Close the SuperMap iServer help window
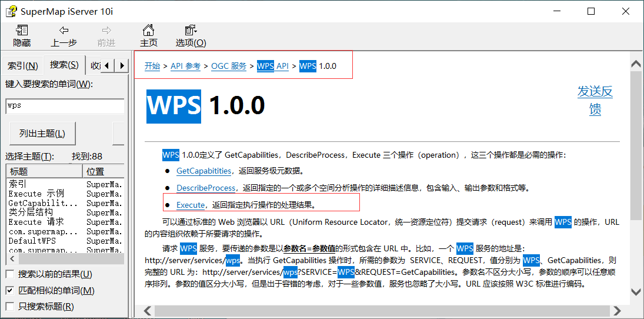644x319 pixels. pyautogui.click(x=626, y=11)
